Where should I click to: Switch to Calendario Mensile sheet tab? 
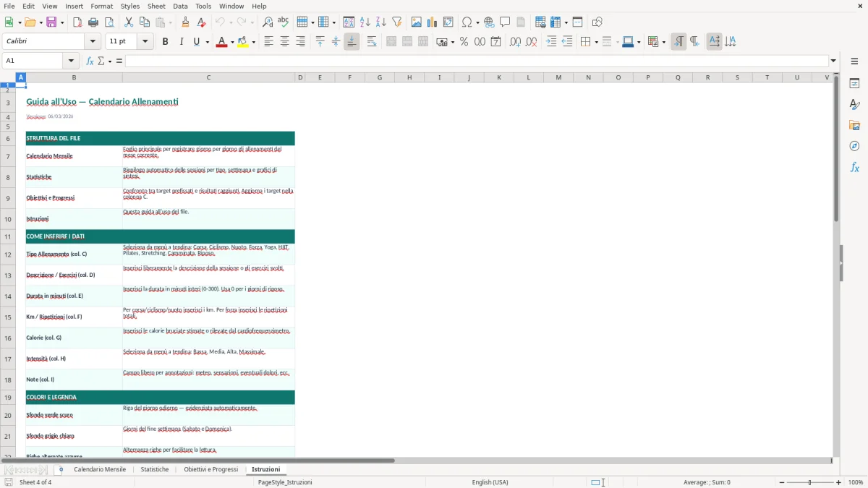[100, 470]
